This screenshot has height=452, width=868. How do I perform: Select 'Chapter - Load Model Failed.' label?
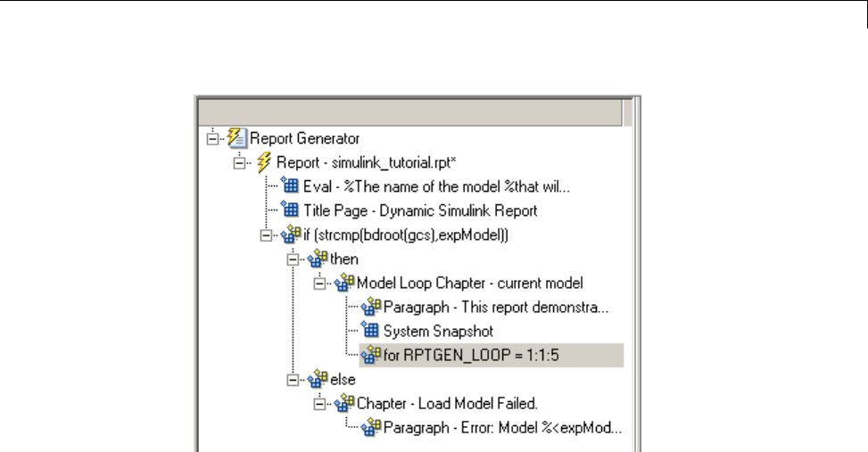point(447,403)
